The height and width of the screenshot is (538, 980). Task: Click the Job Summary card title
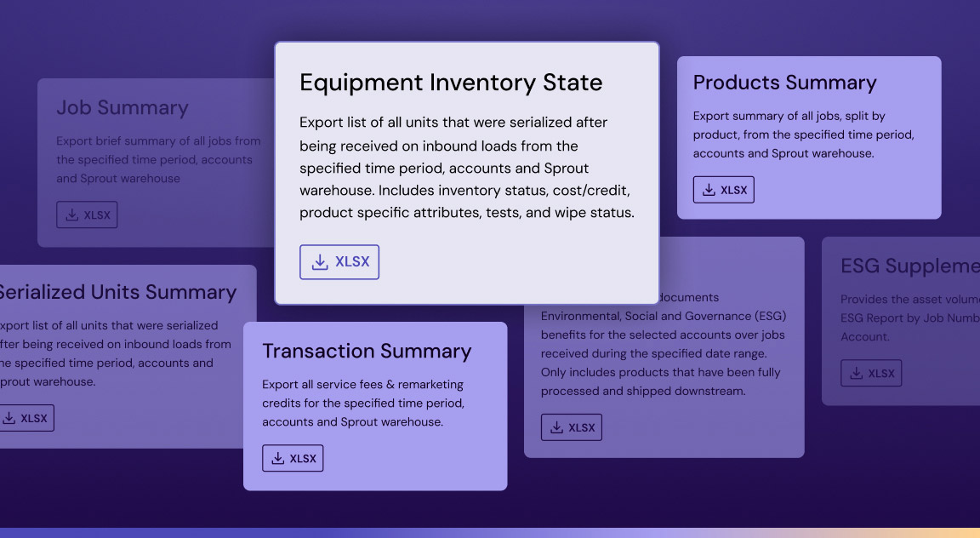point(122,108)
